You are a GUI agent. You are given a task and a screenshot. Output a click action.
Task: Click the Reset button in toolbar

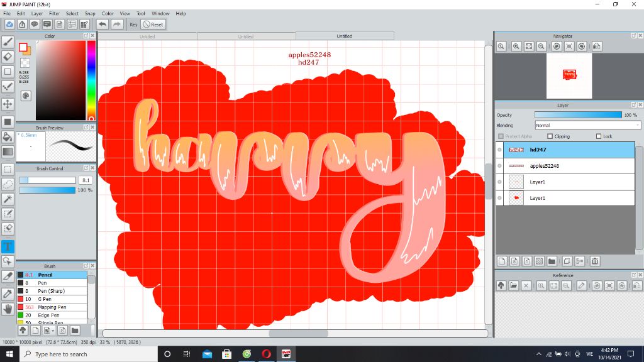(x=153, y=25)
